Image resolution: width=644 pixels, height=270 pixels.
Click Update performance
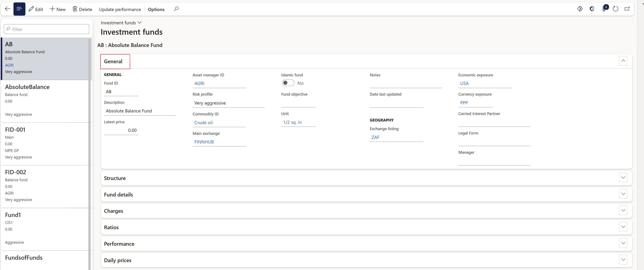[120, 9]
